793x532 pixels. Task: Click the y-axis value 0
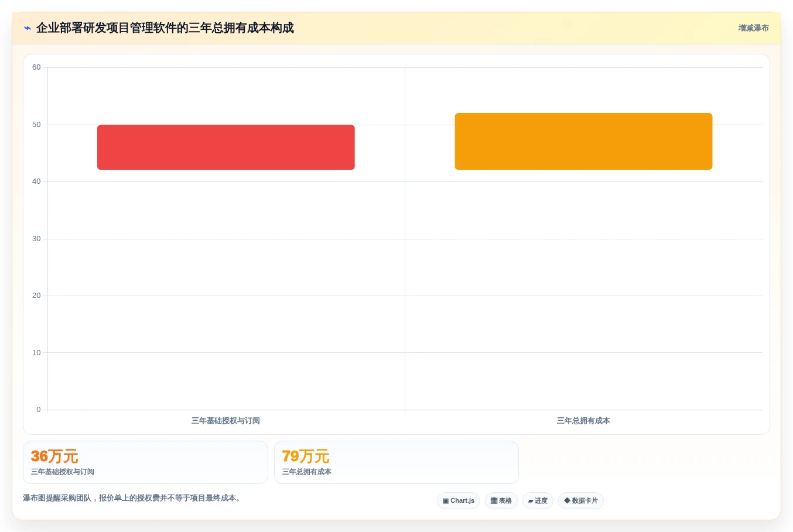click(39, 410)
